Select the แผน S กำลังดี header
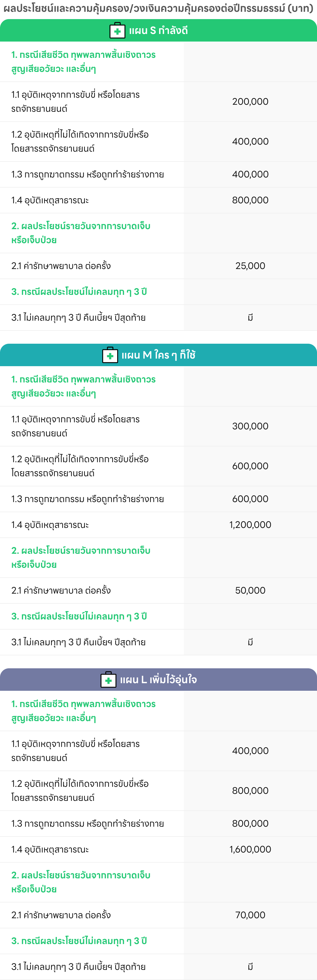 (x=158, y=31)
